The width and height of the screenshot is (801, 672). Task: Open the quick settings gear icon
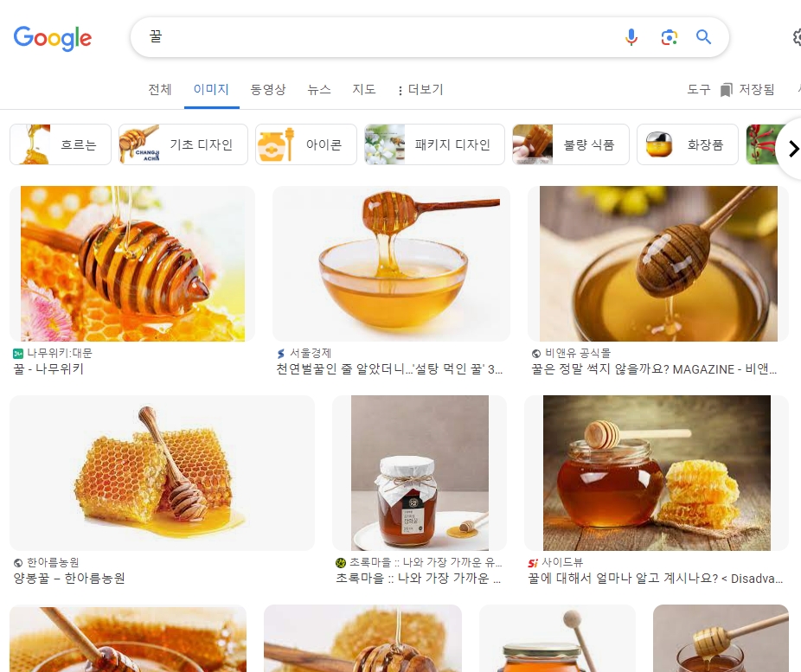click(x=797, y=37)
